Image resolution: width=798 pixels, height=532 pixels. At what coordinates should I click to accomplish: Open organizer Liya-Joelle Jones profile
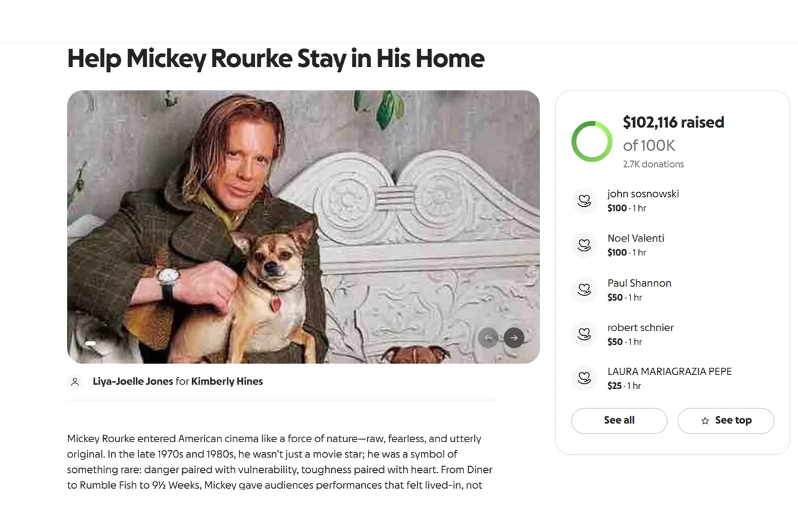pos(132,382)
